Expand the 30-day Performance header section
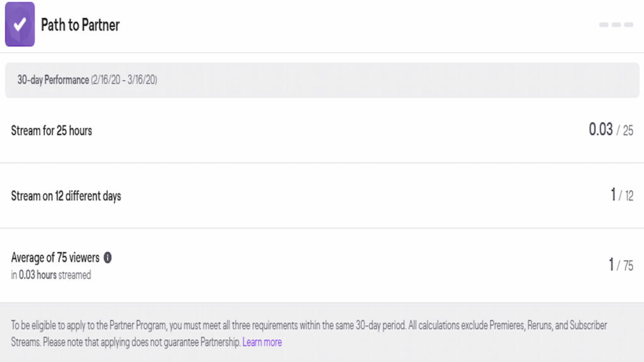This screenshot has width=644, height=362. click(x=322, y=80)
